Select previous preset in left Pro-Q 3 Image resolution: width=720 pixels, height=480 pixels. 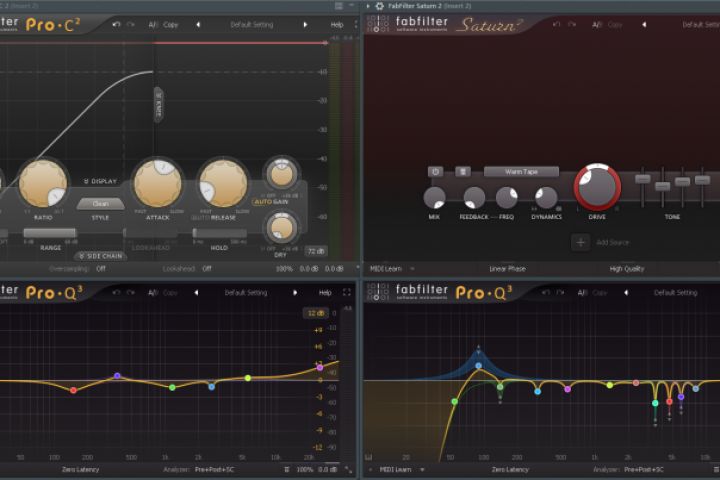196,293
